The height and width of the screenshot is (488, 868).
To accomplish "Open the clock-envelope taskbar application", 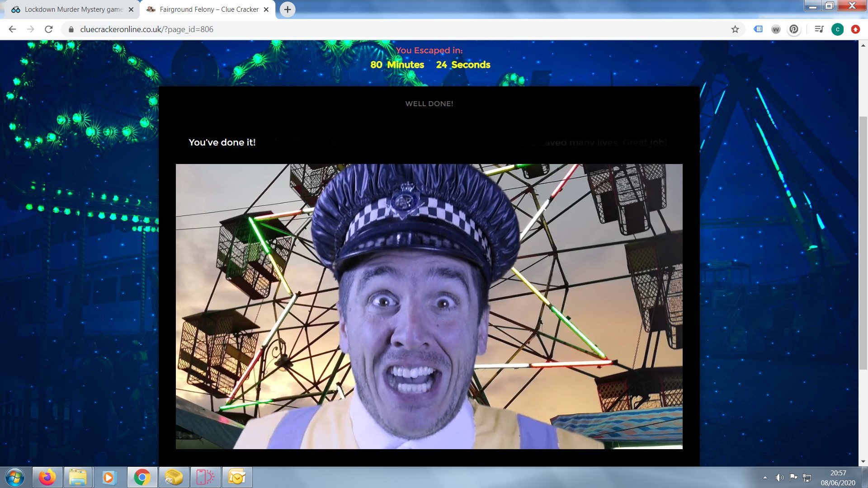I will pos(237,477).
